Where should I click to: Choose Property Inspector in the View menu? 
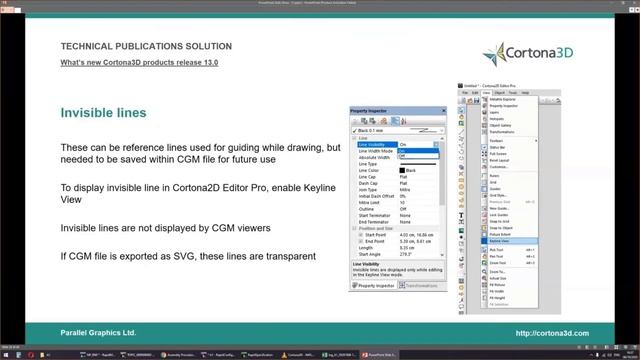click(x=509, y=106)
